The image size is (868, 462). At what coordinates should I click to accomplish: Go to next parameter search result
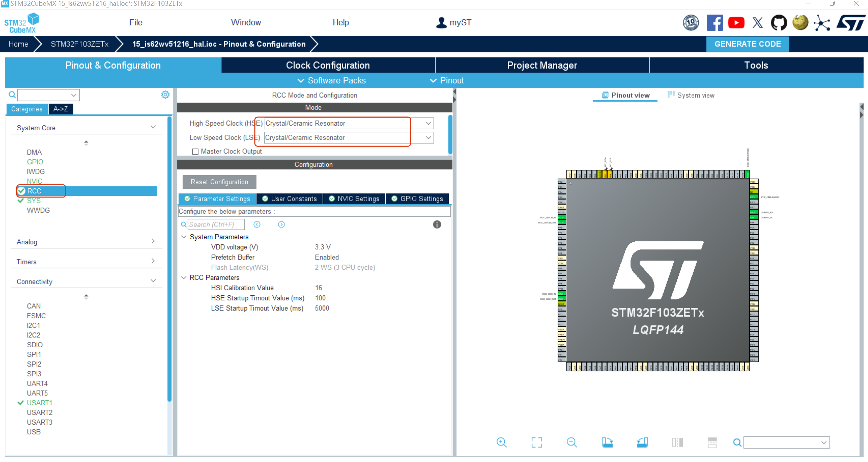point(282,224)
